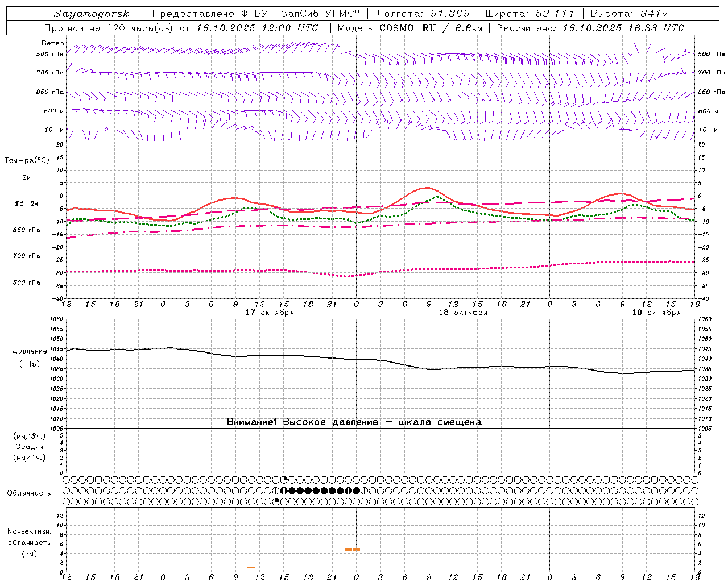Click the Давление pressure panel label
This screenshot has width=728, height=582.
point(30,351)
